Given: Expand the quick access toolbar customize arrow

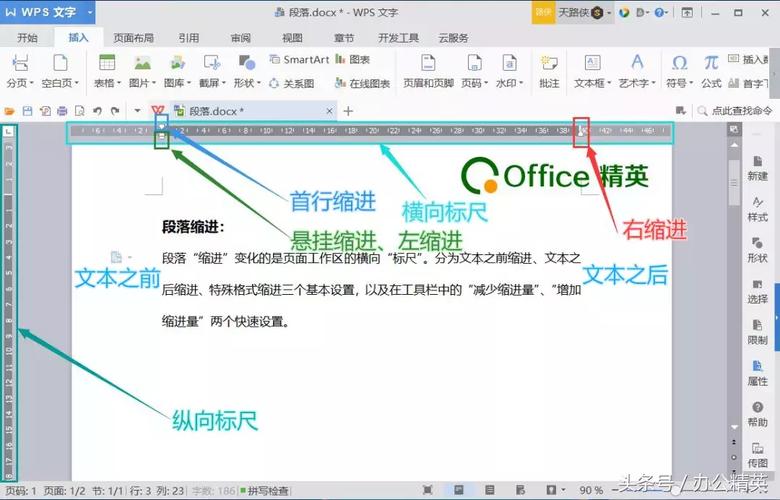Looking at the screenshot, I should [137, 111].
